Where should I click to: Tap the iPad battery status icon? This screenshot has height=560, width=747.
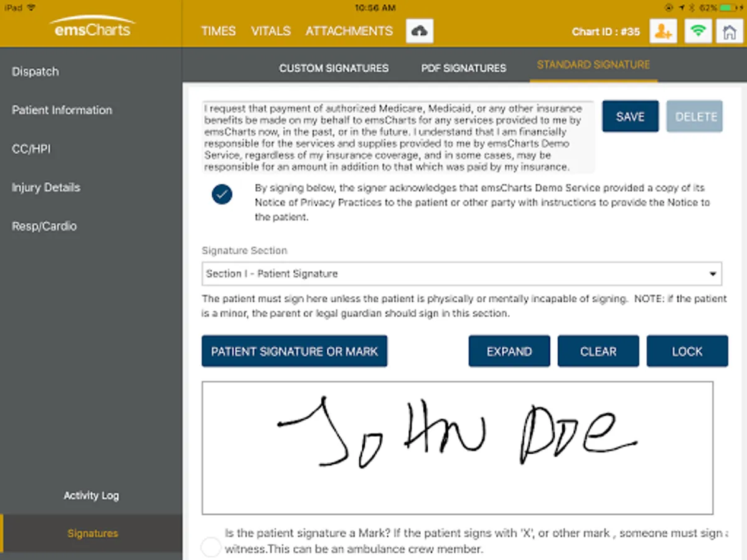pyautogui.click(x=728, y=7)
